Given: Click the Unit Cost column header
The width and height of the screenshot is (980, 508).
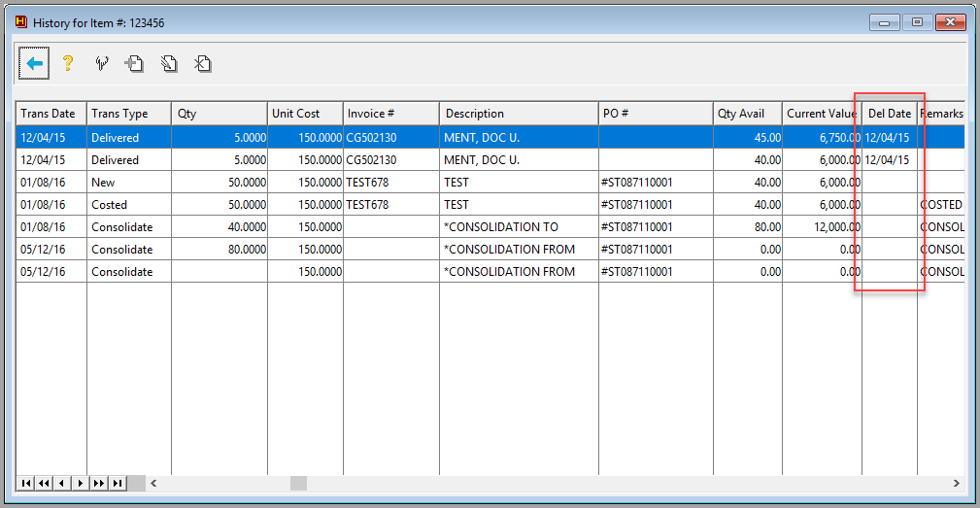Looking at the screenshot, I should point(305,113).
